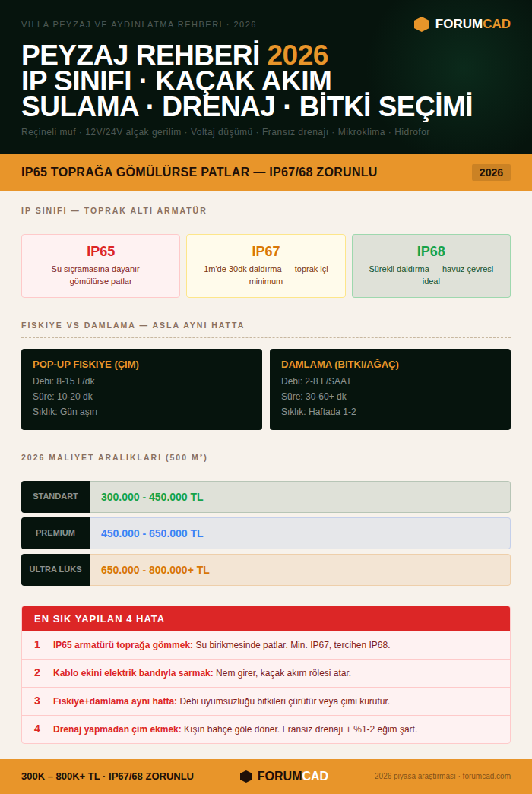Click the 2026 badge in orange banner

click(491, 172)
